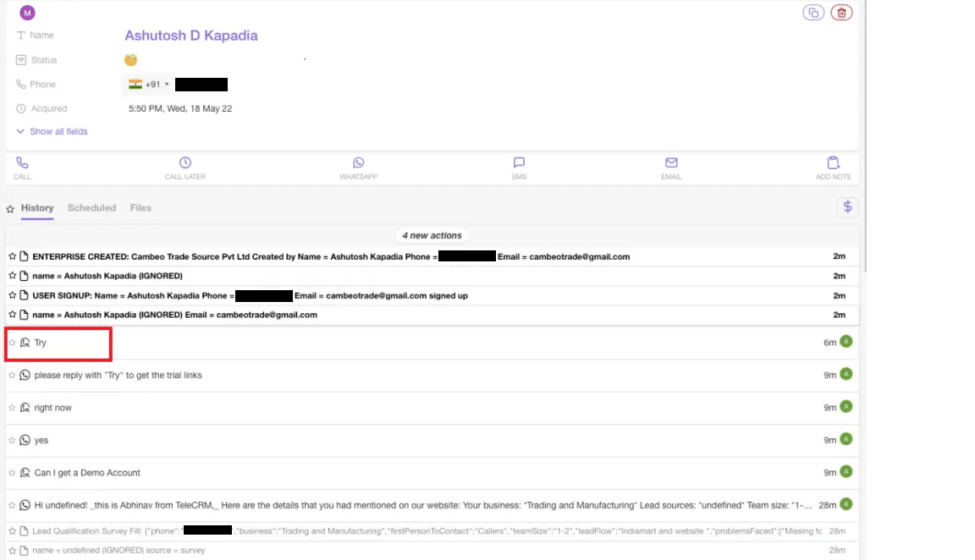975x560 pixels.
Task: Open the dollar sign deals button
Action: tap(847, 207)
